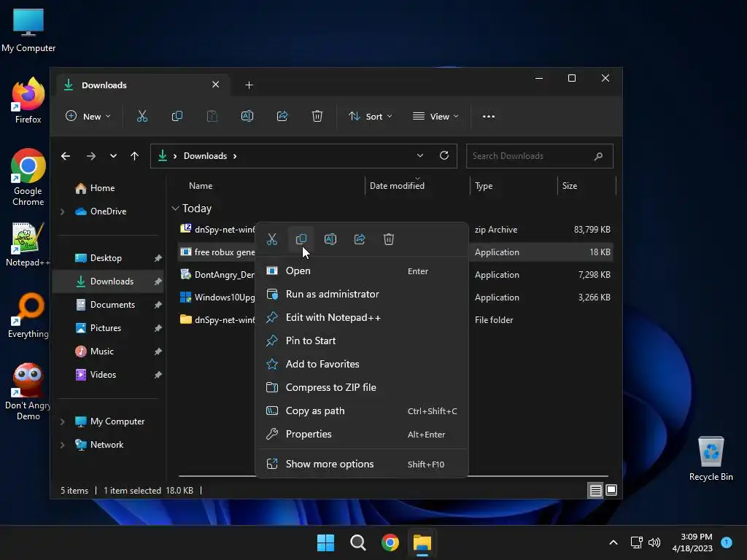This screenshot has width=747, height=560.
Task: Click the Paste icon in Explorer toolbar
Action: [x=212, y=116]
